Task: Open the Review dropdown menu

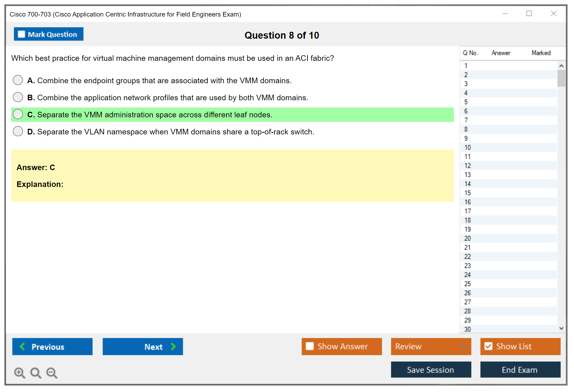Action: pyautogui.click(x=463, y=346)
